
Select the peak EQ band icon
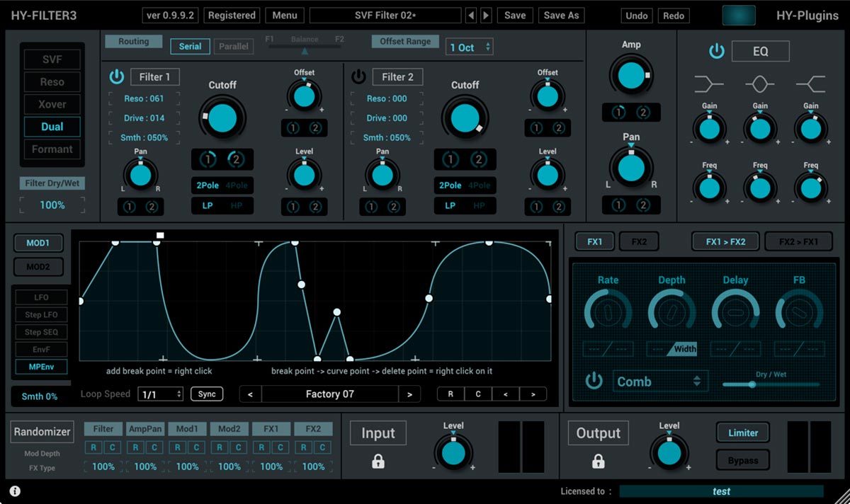coord(759,84)
